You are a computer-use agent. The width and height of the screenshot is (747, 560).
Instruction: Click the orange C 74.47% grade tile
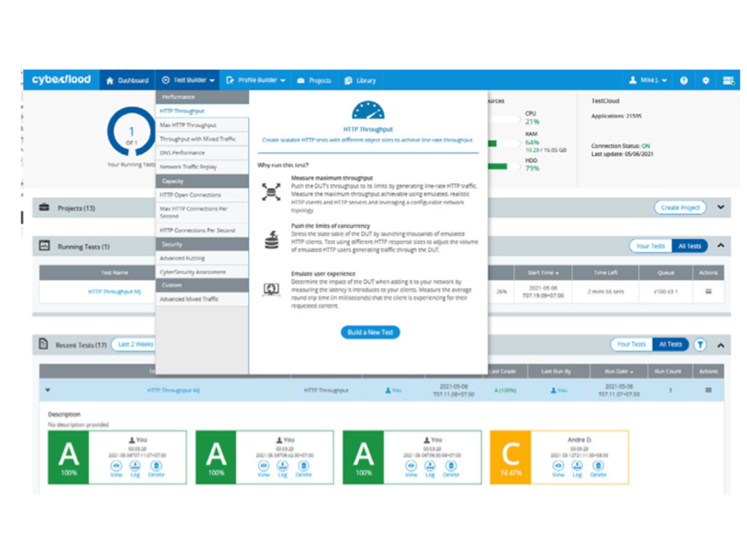[510, 457]
